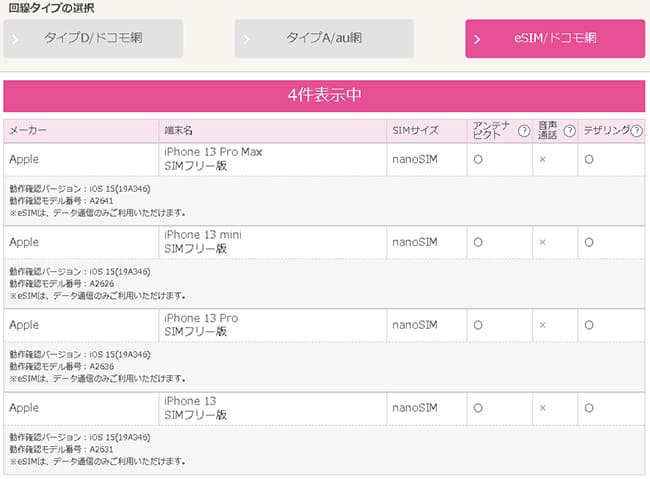The image size is (650, 479).
Task: Click the テザリング help question mark icon
Action: click(x=636, y=131)
